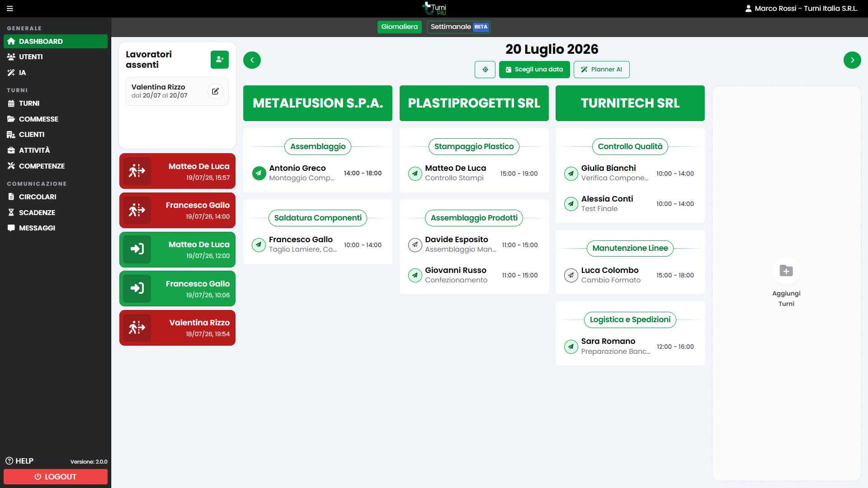Viewport: 868px width, 488px height.
Task: Click exit icon on Francesco Gallo 14:00 card
Action: [137, 211]
